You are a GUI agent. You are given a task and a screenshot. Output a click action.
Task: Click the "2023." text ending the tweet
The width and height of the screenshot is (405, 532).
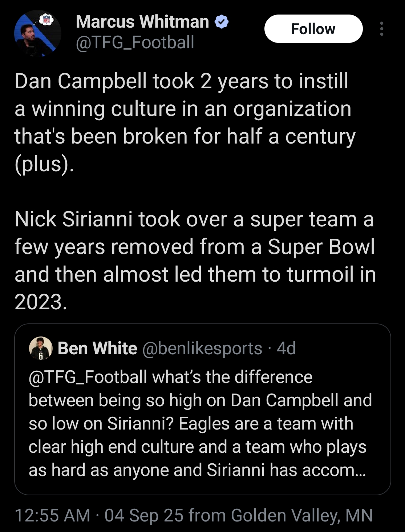coord(41,302)
